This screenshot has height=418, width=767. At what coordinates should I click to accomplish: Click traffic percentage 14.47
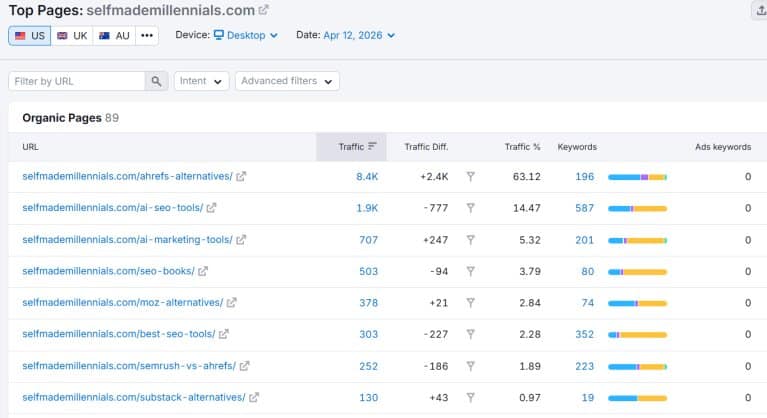(x=526, y=208)
